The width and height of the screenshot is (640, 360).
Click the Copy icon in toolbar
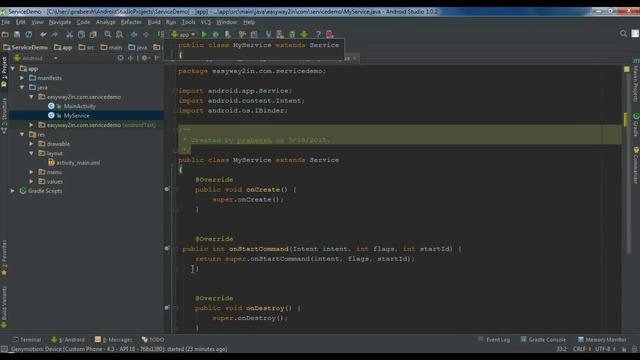pos(81,34)
